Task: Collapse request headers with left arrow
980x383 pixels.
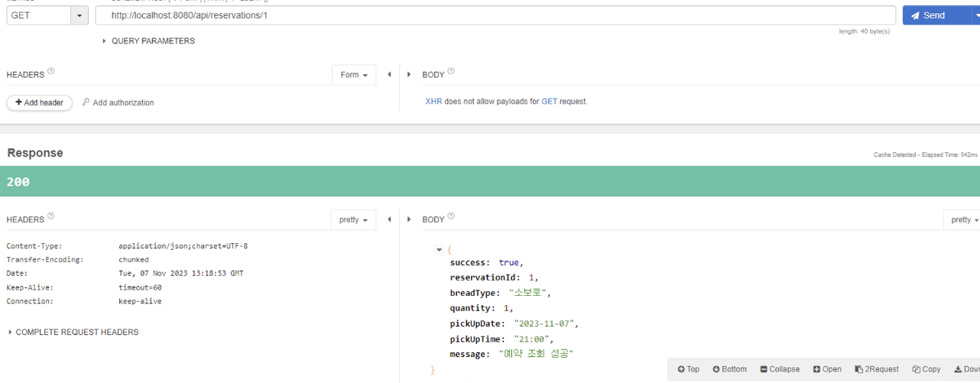Action: tap(389, 75)
